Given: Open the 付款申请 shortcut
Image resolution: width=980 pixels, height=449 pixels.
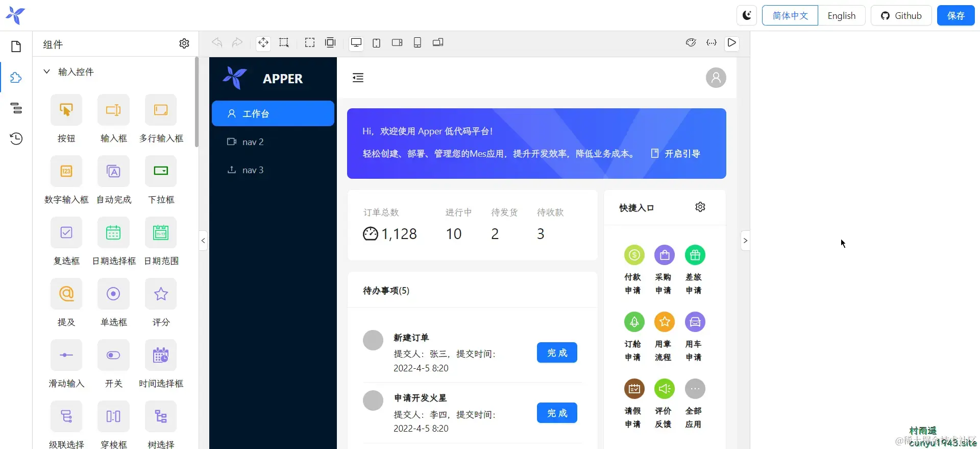Looking at the screenshot, I should 634,270.
